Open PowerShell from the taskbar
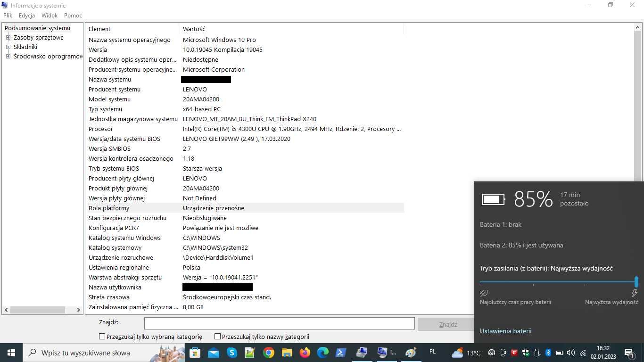The width and height of the screenshot is (644, 362). coord(341,353)
